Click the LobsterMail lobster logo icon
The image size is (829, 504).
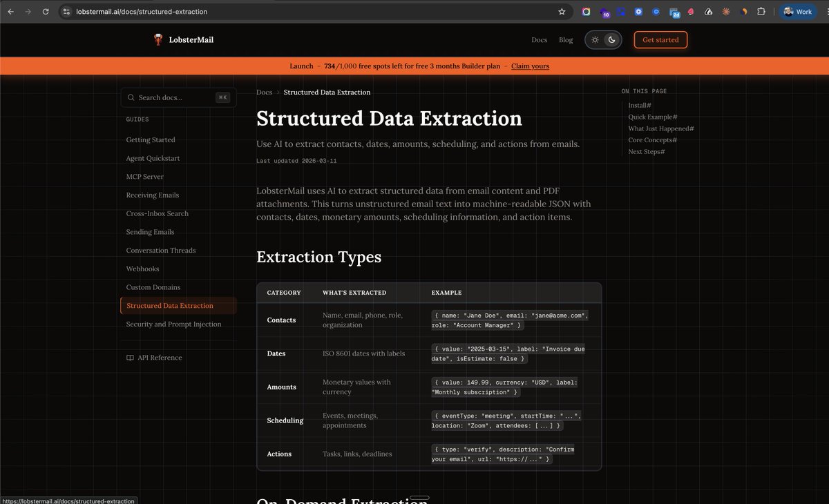[159, 39]
